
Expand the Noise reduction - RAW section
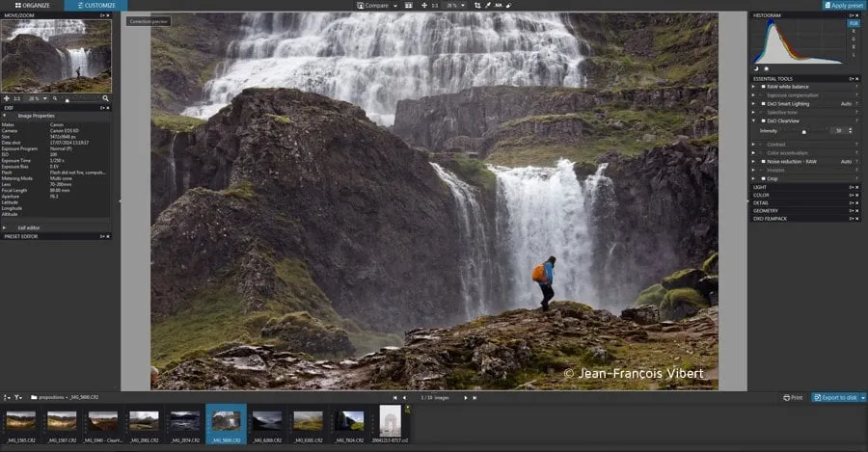pos(754,161)
